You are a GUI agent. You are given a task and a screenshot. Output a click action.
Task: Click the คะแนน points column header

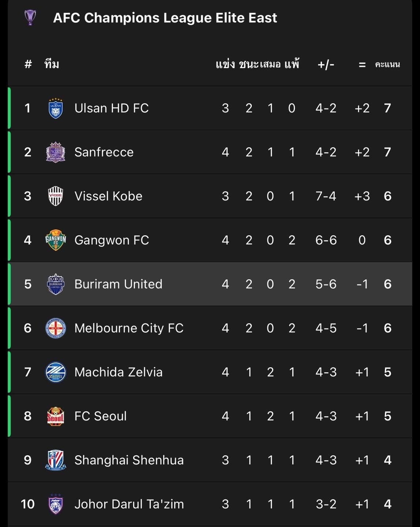[x=387, y=65]
